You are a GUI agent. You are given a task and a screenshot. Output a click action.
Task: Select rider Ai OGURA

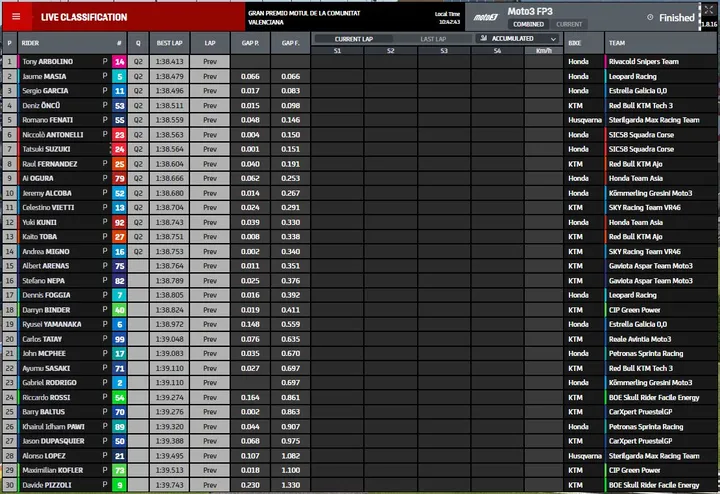pos(38,178)
